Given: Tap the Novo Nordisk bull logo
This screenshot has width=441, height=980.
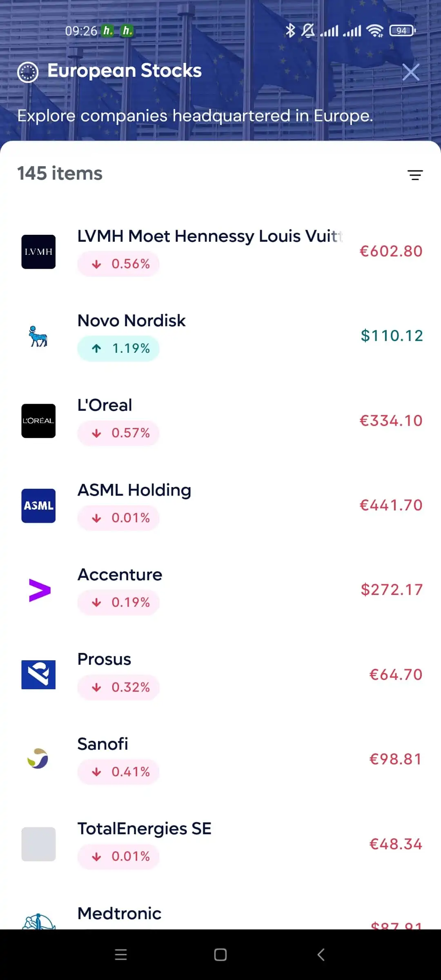Looking at the screenshot, I should (x=38, y=336).
